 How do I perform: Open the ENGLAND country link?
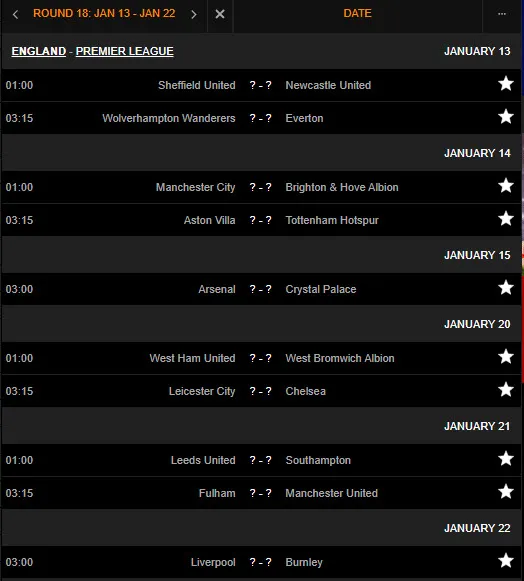(39, 51)
